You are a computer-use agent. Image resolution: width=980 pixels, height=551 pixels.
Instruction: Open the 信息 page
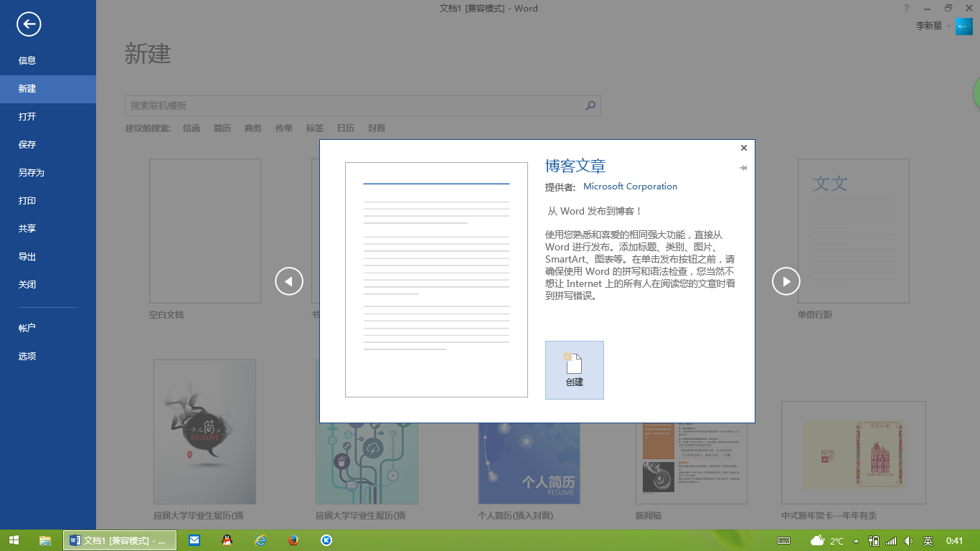click(48, 61)
